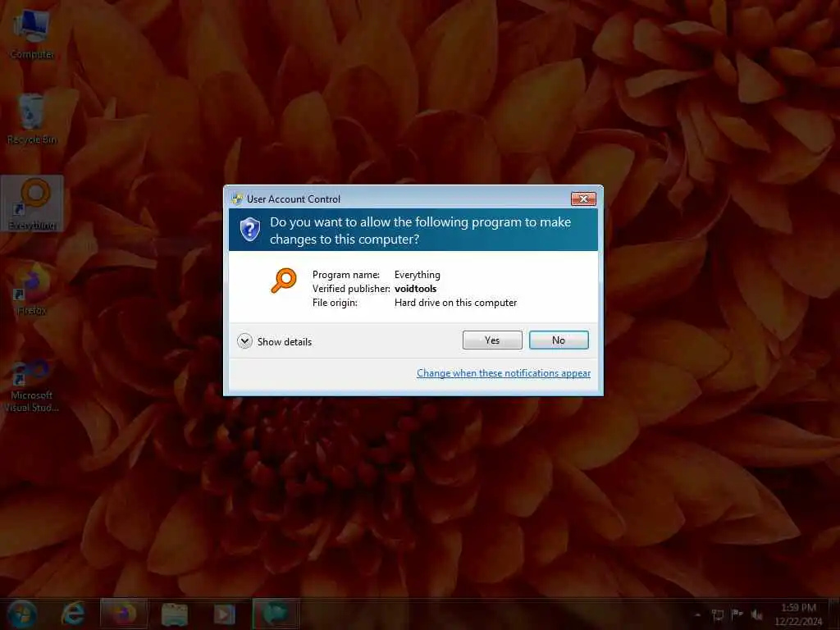The height and width of the screenshot is (630, 840).
Task: Click the blue shield question icon
Action: (x=249, y=230)
